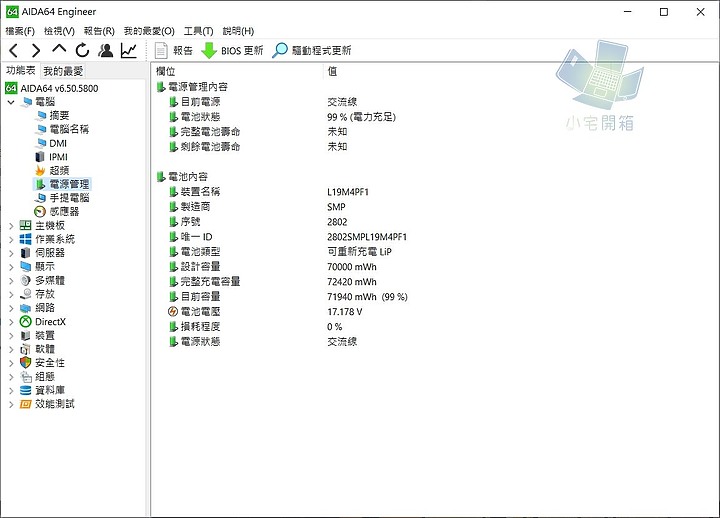Click the 報告 report document icon
The height and width of the screenshot is (518, 720).
161,51
